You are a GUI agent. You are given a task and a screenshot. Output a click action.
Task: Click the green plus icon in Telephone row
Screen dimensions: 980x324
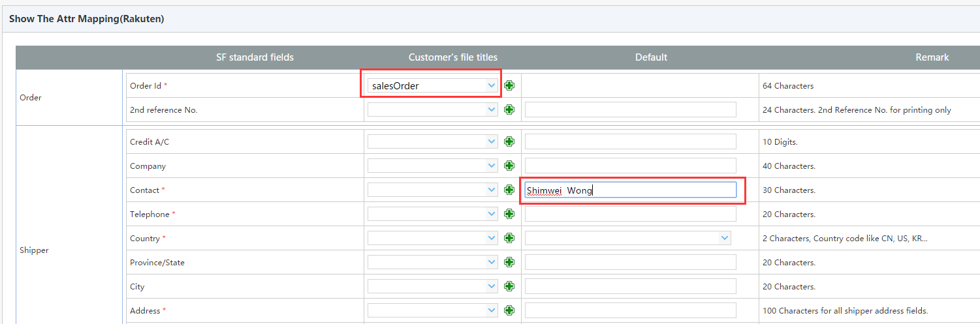[509, 214]
